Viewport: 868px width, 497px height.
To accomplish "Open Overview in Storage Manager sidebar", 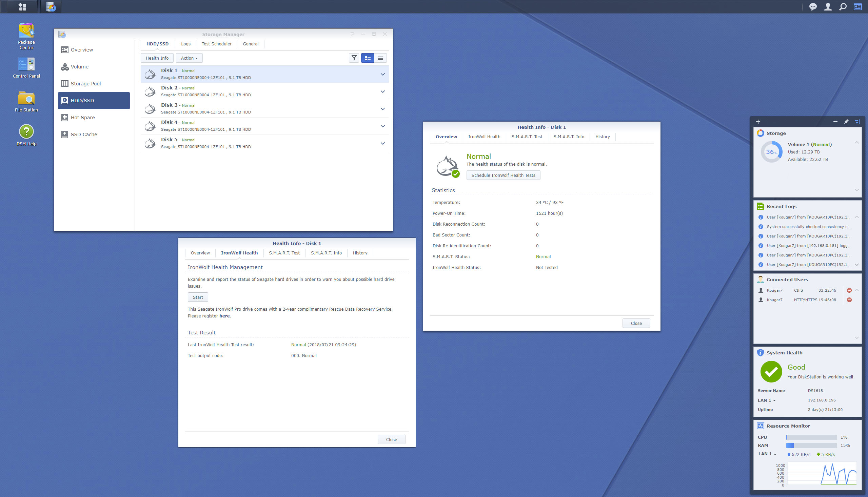I will 94,50.
